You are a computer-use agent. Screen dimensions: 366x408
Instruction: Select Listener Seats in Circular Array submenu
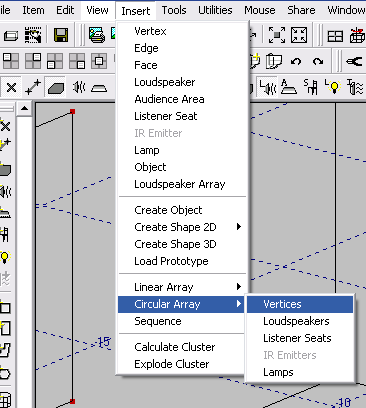pyautogui.click(x=300, y=338)
